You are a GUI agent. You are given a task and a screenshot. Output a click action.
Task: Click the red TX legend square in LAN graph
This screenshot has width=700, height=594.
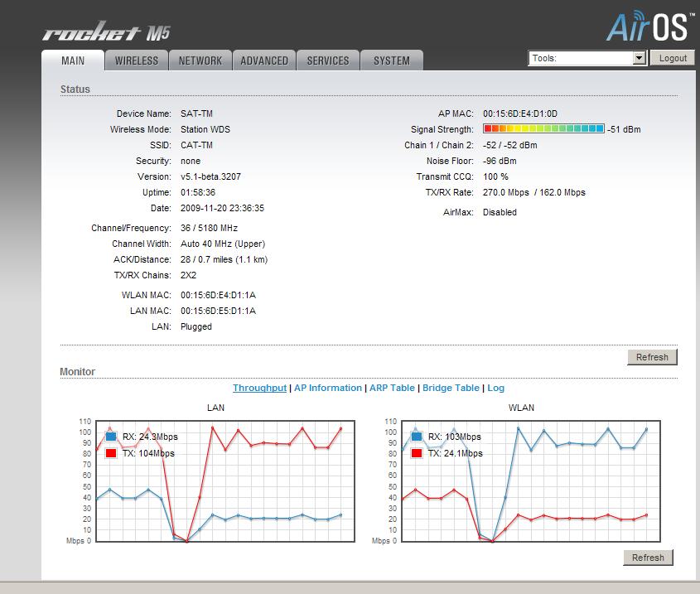[111, 453]
